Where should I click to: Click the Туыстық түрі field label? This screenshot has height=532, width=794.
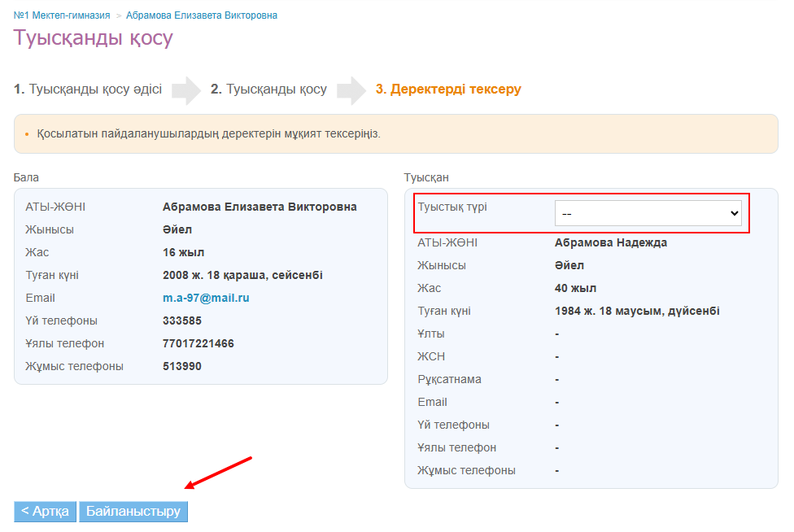pos(452,207)
